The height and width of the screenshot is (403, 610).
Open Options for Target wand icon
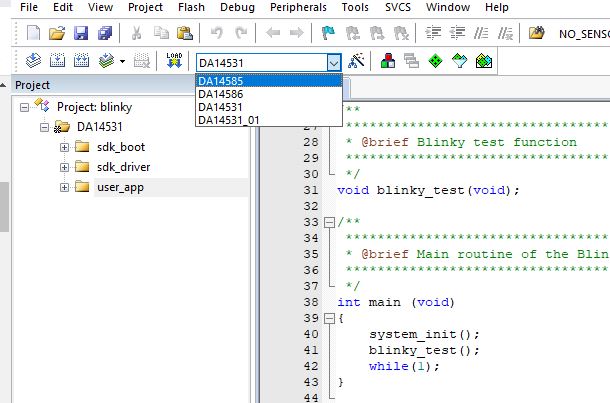[x=356, y=61]
